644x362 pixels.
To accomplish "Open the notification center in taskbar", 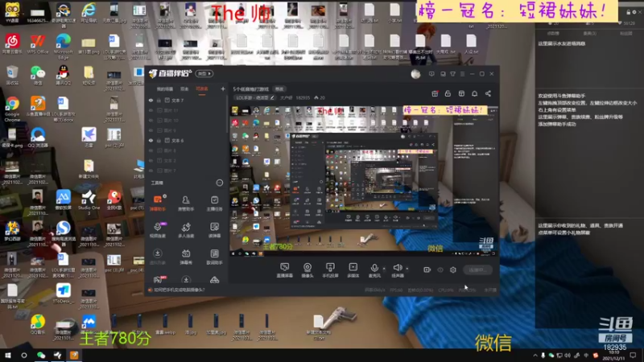I will [x=634, y=356].
